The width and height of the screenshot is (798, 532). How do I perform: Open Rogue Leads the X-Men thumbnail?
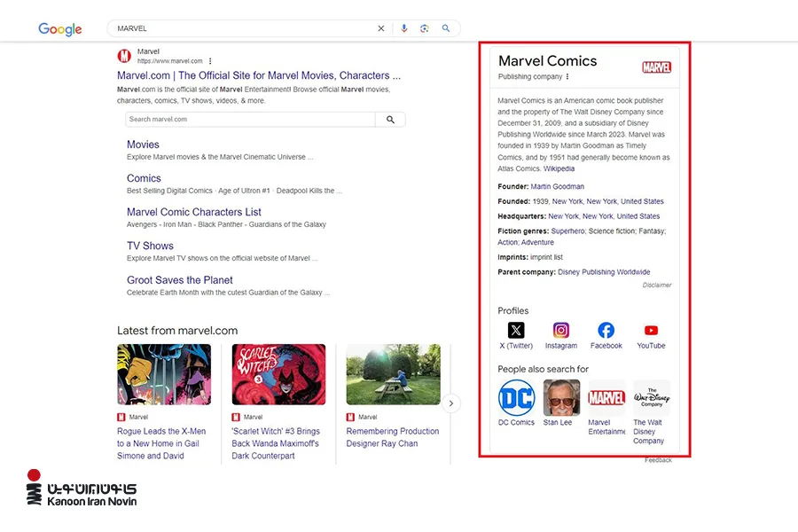[x=164, y=374]
